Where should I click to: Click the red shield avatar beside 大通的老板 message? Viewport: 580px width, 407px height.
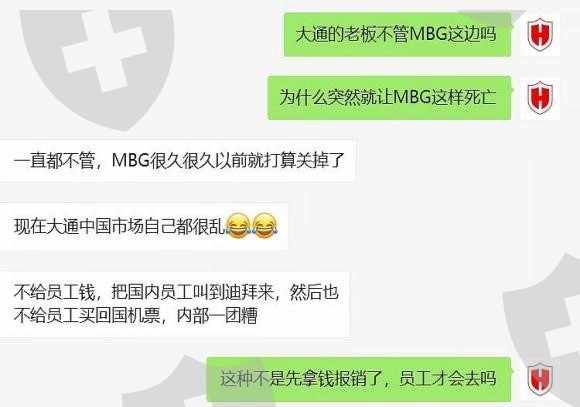pyautogui.click(x=540, y=34)
